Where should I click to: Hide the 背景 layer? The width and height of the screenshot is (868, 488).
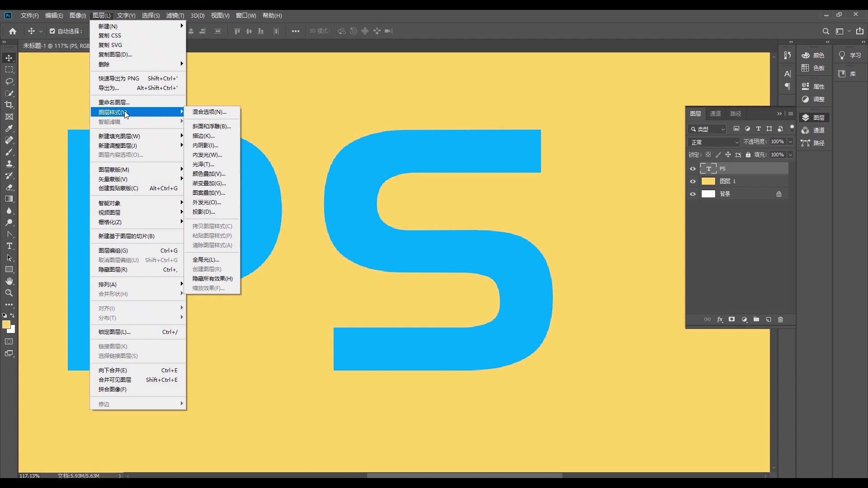click(693, 194)
